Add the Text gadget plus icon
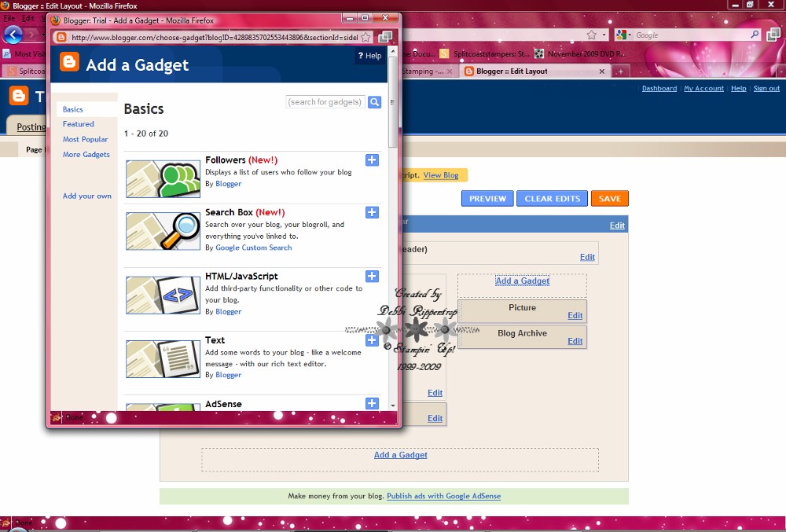Viewport: 786px width, 532px height. (372, 340)
